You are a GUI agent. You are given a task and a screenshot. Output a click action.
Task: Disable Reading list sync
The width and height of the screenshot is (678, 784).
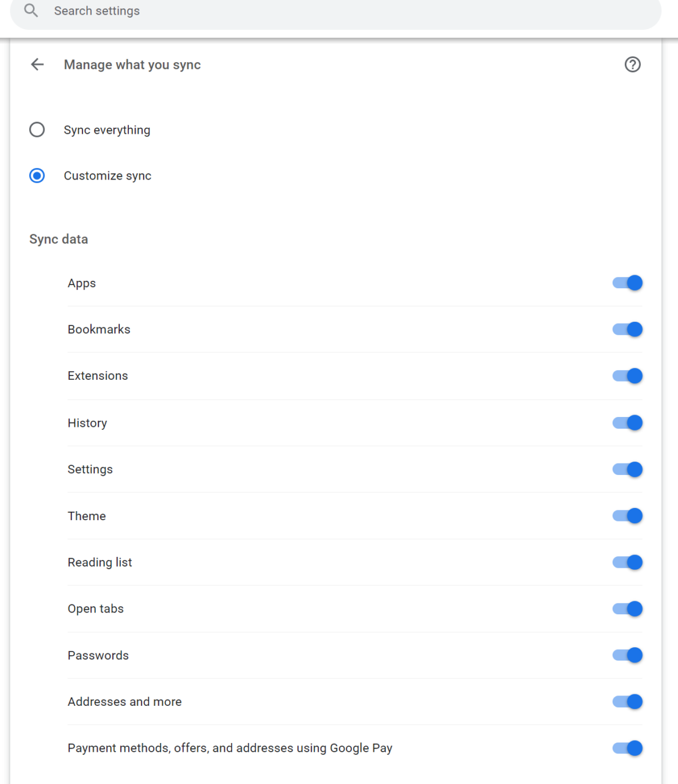point(627,562)
